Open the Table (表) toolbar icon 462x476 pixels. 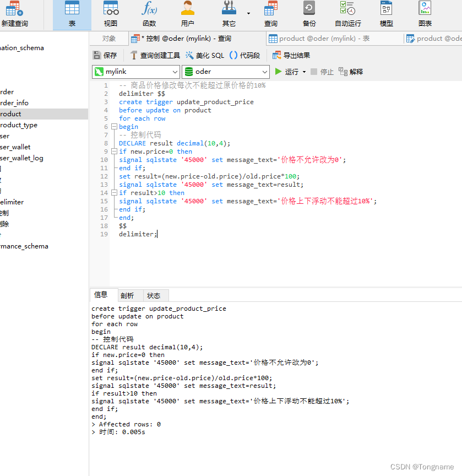[x=72, y=14]
